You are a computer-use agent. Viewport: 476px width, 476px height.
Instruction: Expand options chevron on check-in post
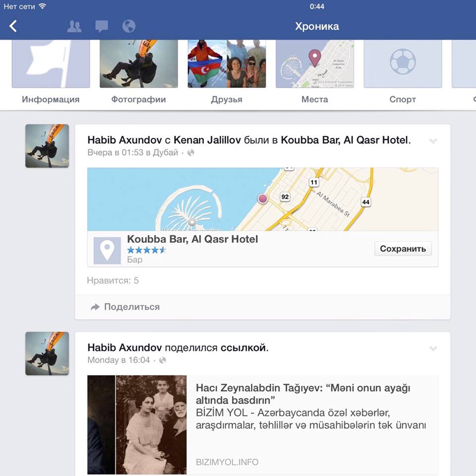coord(433,141)
